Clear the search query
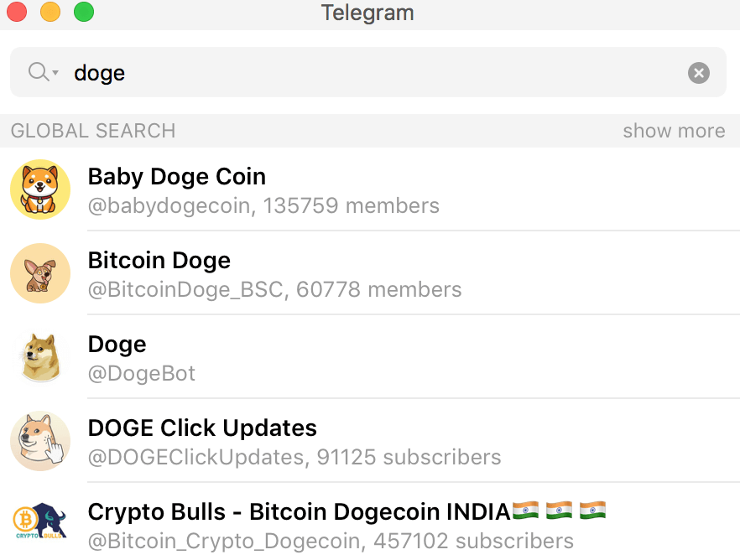The width and height of the screenshot is (740, 560). [x=698, y=73]
